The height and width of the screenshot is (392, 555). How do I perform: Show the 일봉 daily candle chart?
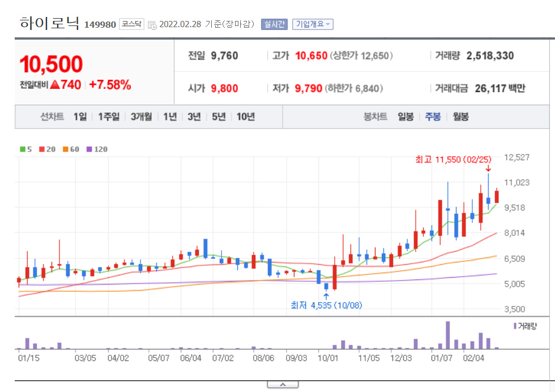(405, 117)
